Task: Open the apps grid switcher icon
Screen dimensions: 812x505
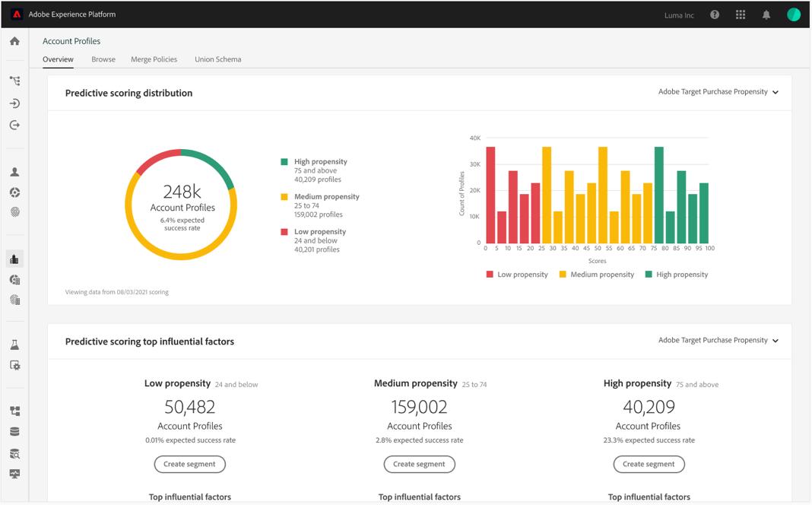Action: (741, 14)
